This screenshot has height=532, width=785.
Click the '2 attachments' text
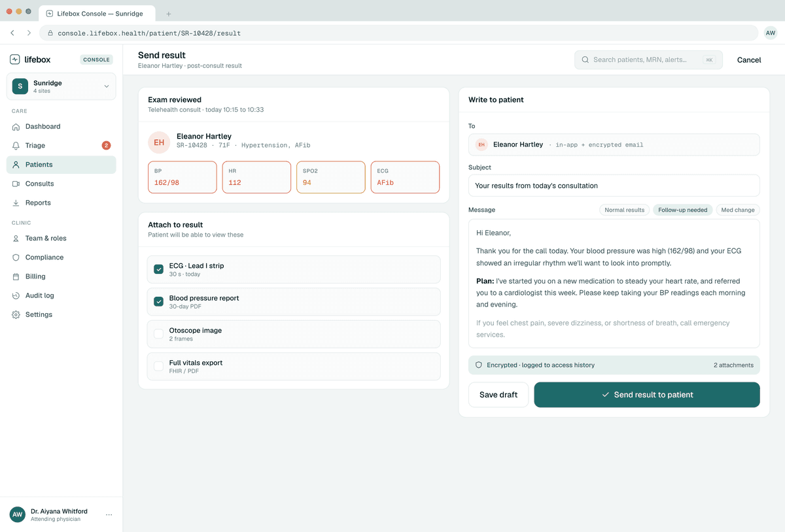point(733,365)
